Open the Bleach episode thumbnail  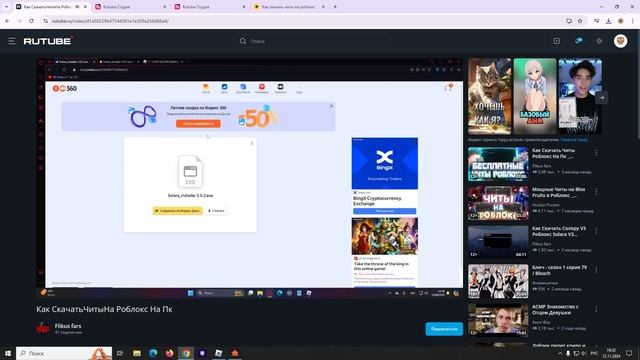click(498, 281)
